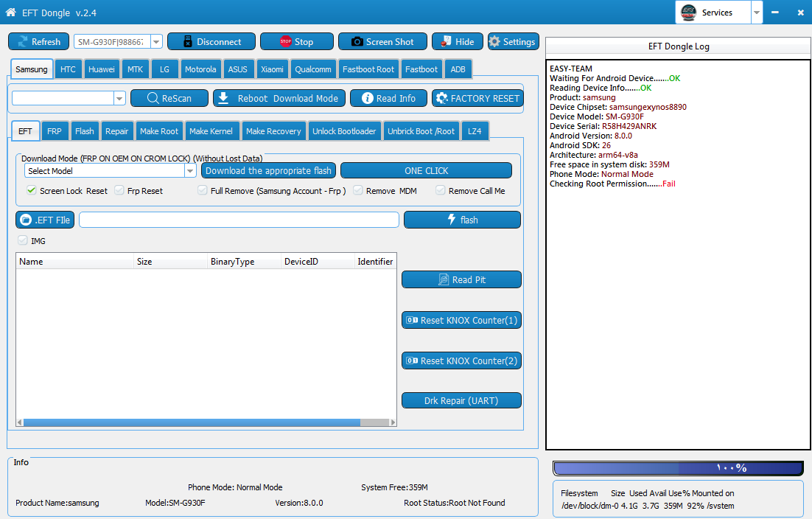The image size is (812, 519).
Task: Click the Hide button icon
Action: tap(446, 42)
